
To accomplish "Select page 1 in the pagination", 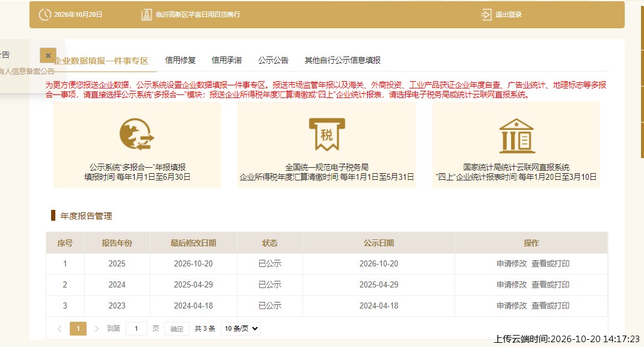I will 78,328.
